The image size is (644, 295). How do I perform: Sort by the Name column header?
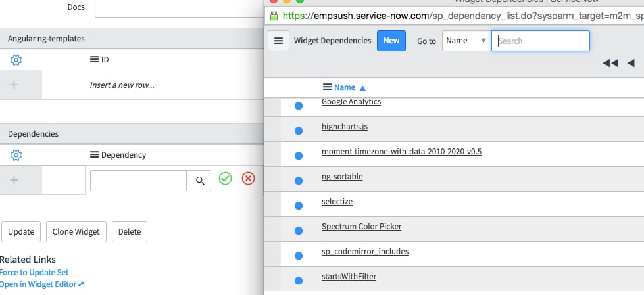coord(345,87)
